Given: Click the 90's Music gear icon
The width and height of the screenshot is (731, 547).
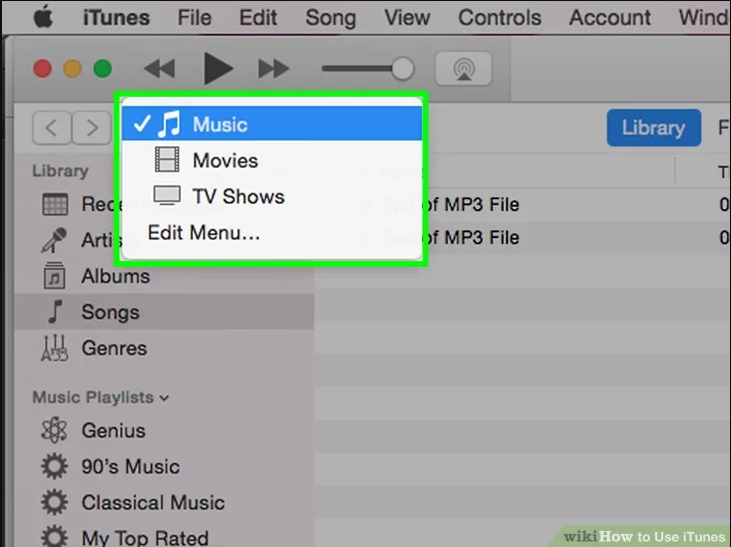Looking at the screenshot, I should (x=55, y=466).
